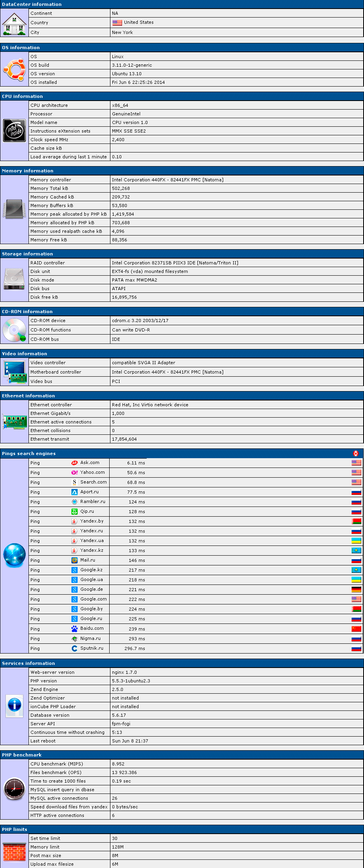Click the brick wall PHP limits icon
364x868 pixels.
tap(14, 851)
